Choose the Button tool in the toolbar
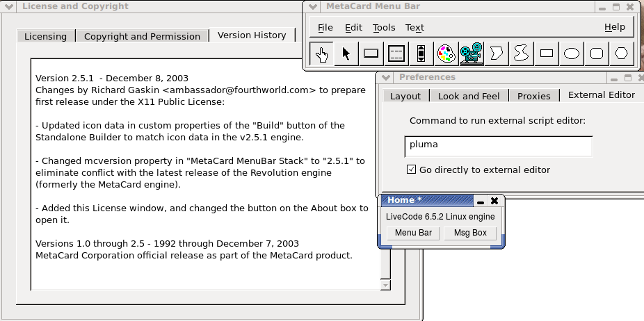The image size is (644, 321). point(371,53)
